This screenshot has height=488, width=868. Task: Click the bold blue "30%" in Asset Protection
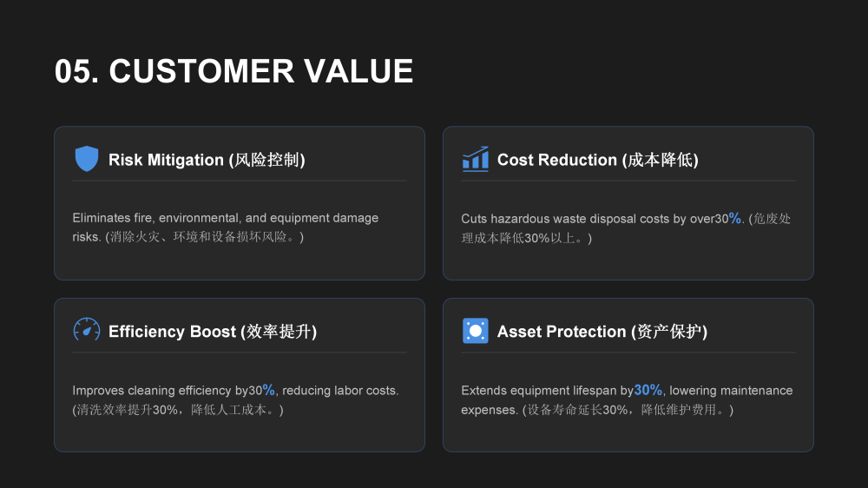[x=648, y=390]
